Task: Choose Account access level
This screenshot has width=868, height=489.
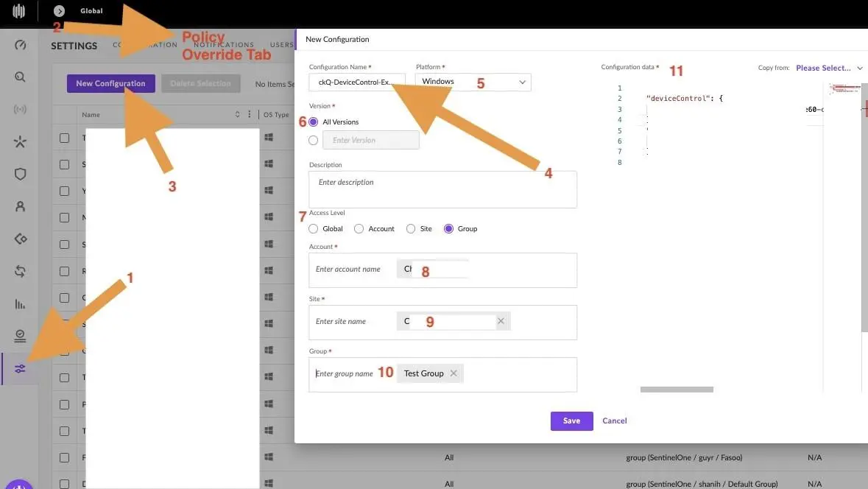Action: (x=359, y=229)
